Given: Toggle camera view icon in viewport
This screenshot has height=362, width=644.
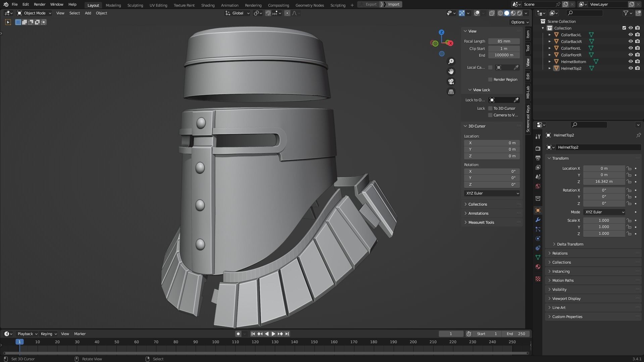Looking at the screenshot, I should pos(451,82).
